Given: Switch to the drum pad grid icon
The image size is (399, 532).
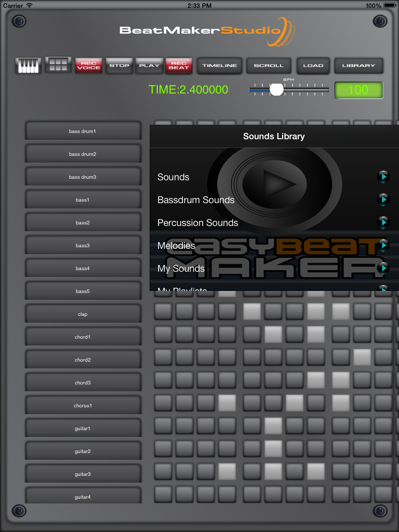Looking at the screenshot, I should pos(58,65).
